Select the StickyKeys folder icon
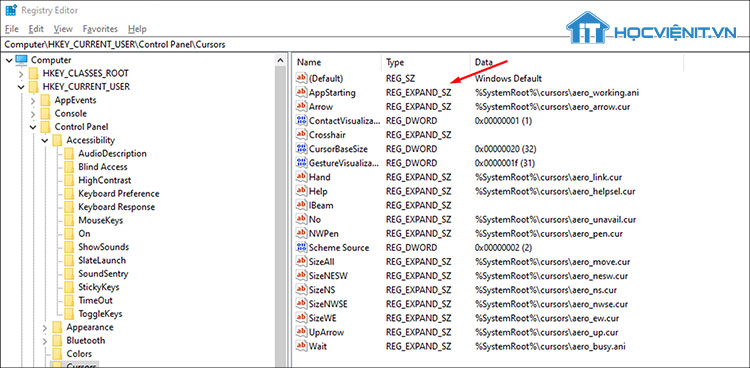This screenshot has height=368, width=750. 69,287
